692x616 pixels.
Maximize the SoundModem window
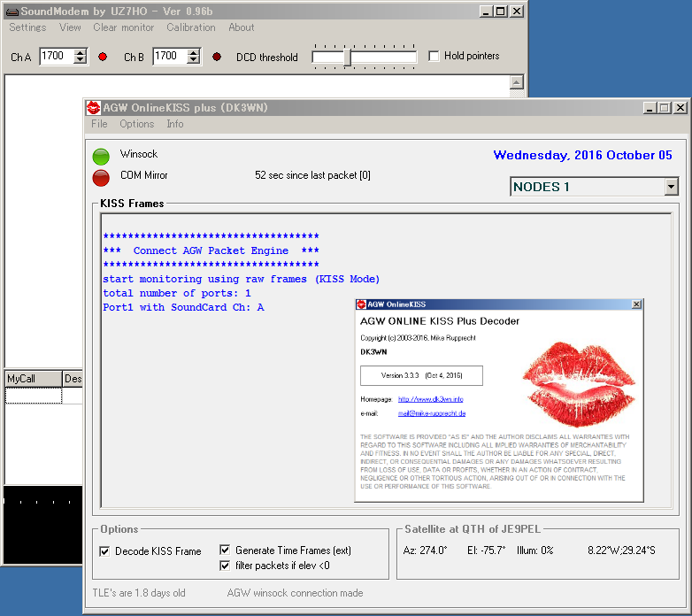tap(501, 11)
